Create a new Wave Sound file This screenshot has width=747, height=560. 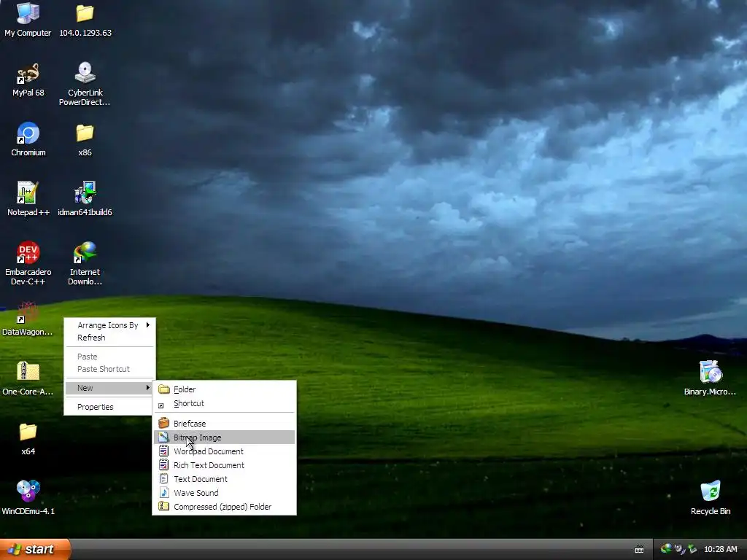(225, 493)
